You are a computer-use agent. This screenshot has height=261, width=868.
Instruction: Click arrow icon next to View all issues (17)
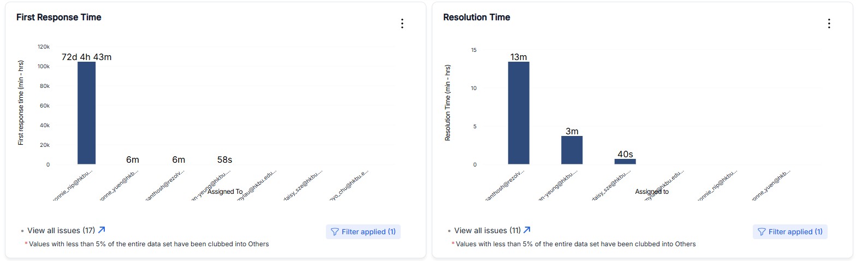coord(102,230)
